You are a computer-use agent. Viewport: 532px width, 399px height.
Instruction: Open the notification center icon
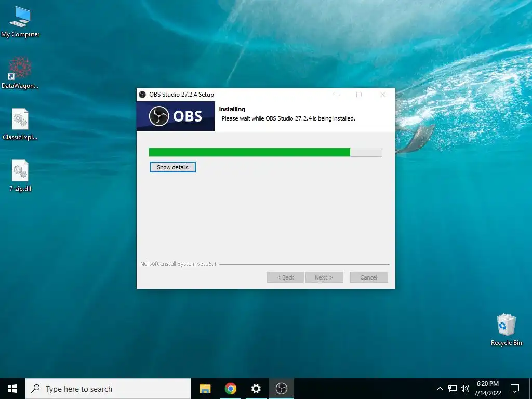[515, 389]
